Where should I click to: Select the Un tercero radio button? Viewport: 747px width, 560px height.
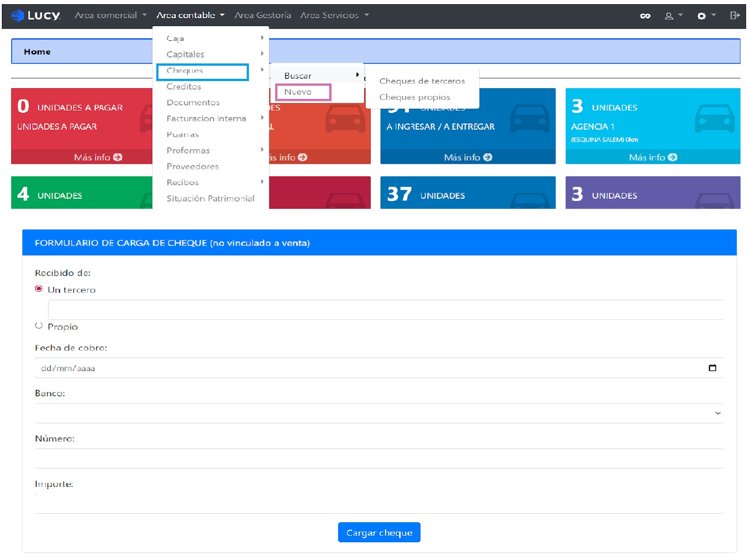[39, 289]
